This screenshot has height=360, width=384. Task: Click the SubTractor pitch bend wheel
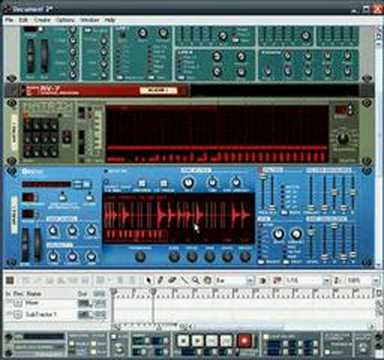click(x=31, y=55)
